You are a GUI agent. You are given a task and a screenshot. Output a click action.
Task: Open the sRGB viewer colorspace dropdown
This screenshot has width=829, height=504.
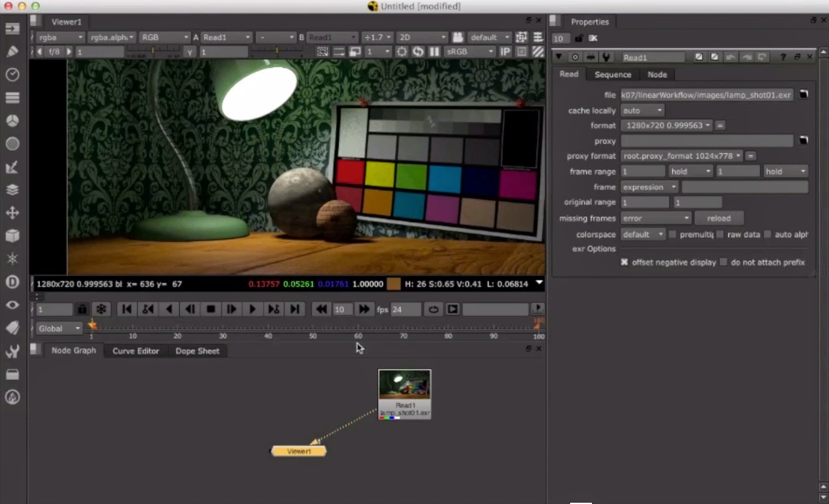coord(469,51)
